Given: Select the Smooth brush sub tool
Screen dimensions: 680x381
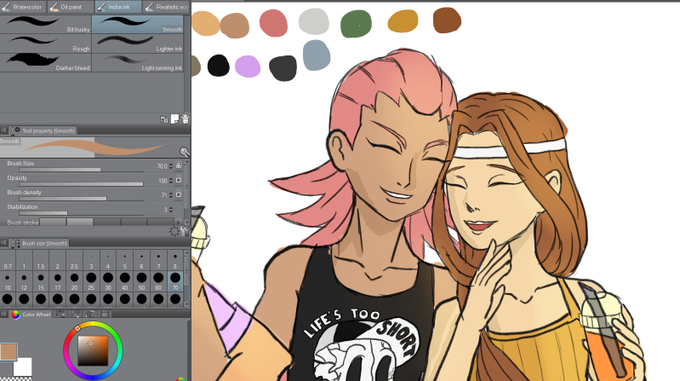Looking at the screenshot, I should (x=137, y=24).
